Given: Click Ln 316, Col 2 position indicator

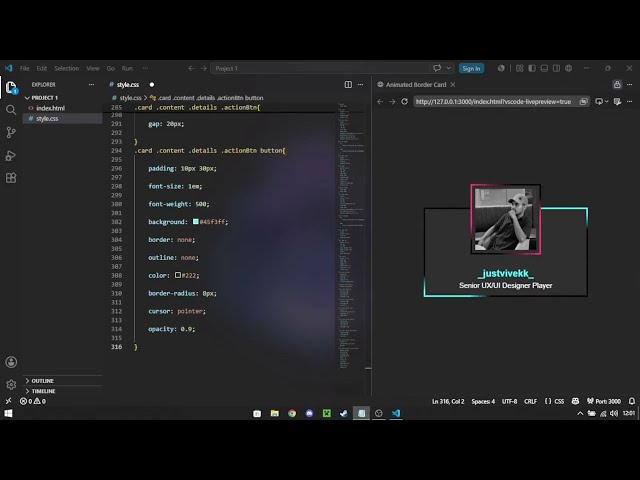Looking at the screenshot, I should coord(448,401).
